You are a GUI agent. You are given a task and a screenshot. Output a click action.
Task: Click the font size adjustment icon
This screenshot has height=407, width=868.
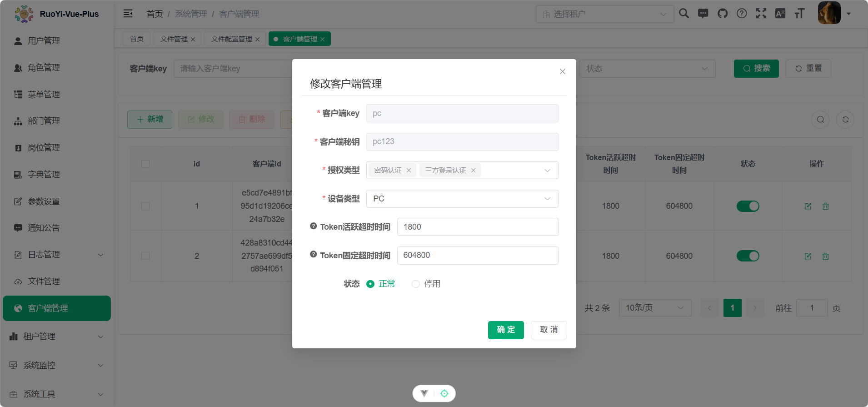tap(799, 14)
